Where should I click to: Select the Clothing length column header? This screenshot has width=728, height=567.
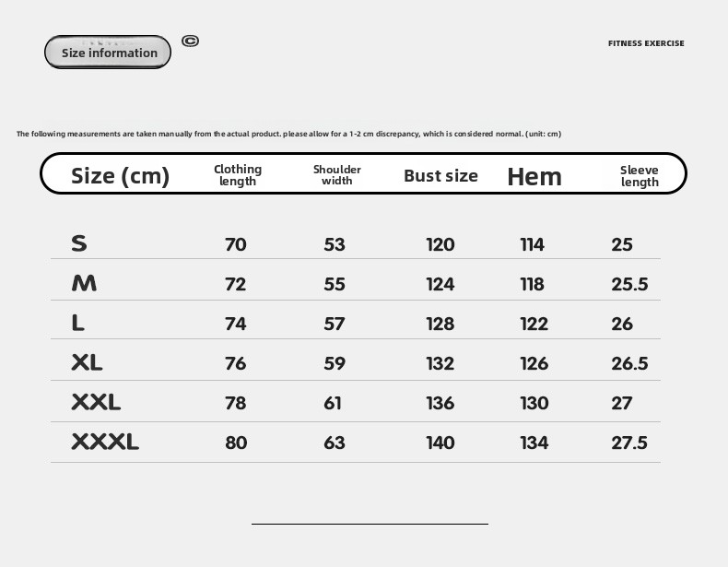[238, 175]
